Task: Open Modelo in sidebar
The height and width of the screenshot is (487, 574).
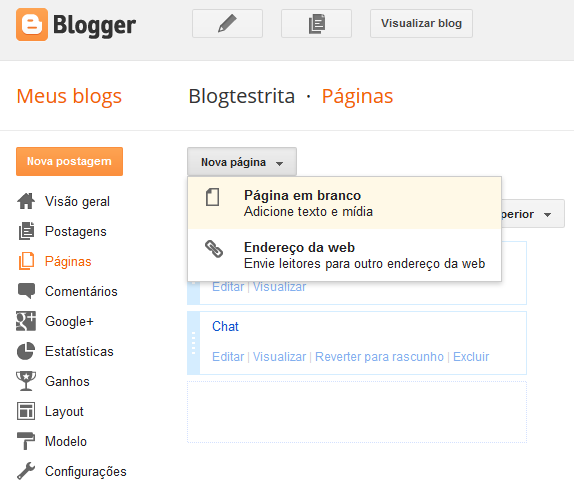Action: point(66,442)
